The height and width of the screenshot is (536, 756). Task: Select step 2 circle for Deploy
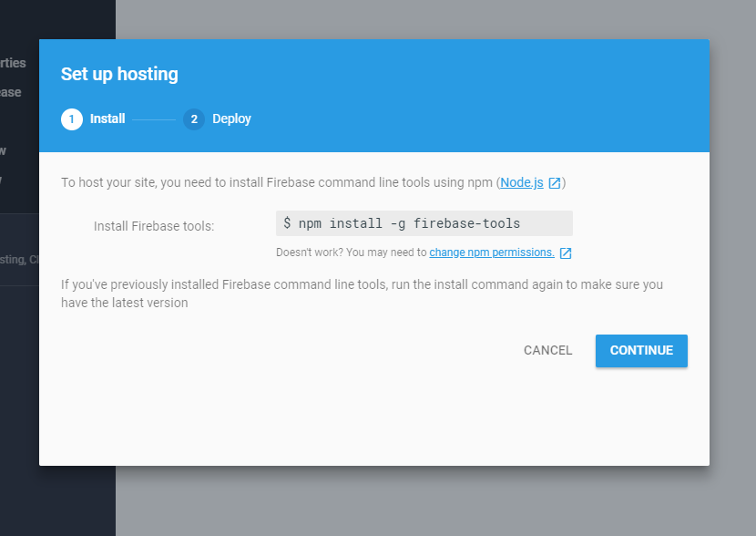(x=194, y=119)
